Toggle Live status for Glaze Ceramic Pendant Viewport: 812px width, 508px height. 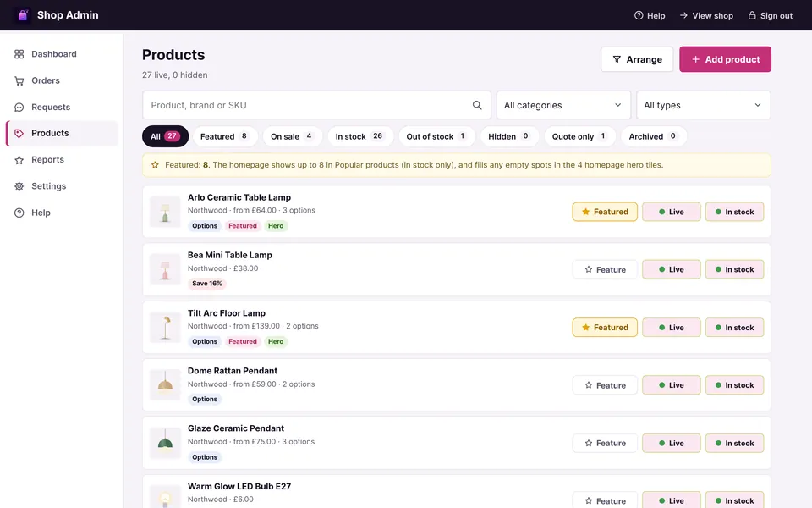coord(671,443)
